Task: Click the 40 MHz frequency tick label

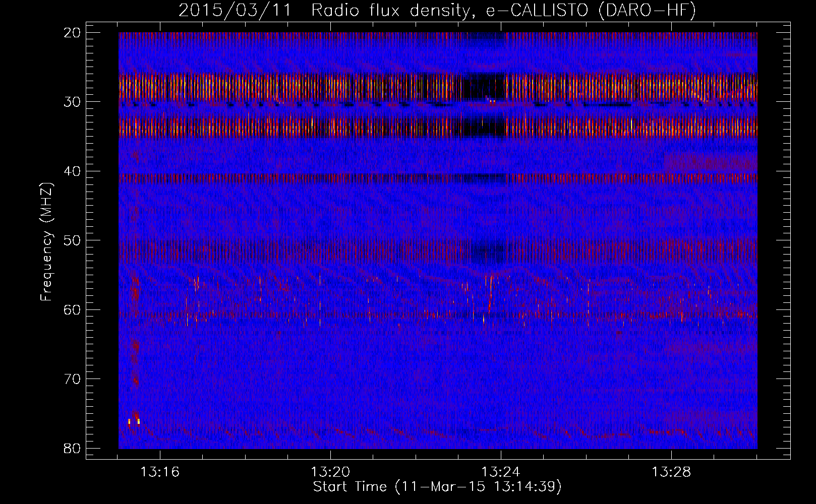Action: click(x=73, y=171)
